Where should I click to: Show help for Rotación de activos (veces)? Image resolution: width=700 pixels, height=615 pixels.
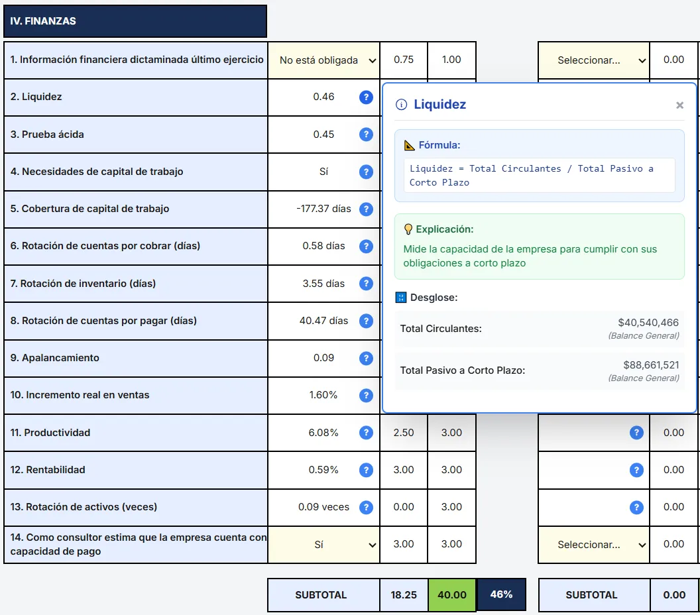pos(366,507)
